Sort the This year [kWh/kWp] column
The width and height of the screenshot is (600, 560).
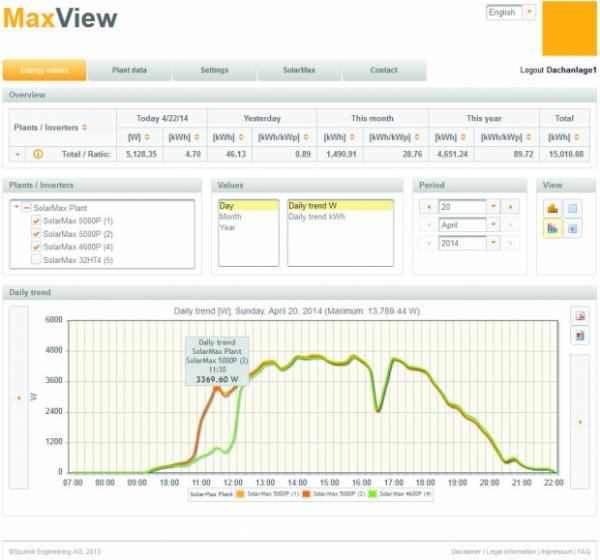529,137
